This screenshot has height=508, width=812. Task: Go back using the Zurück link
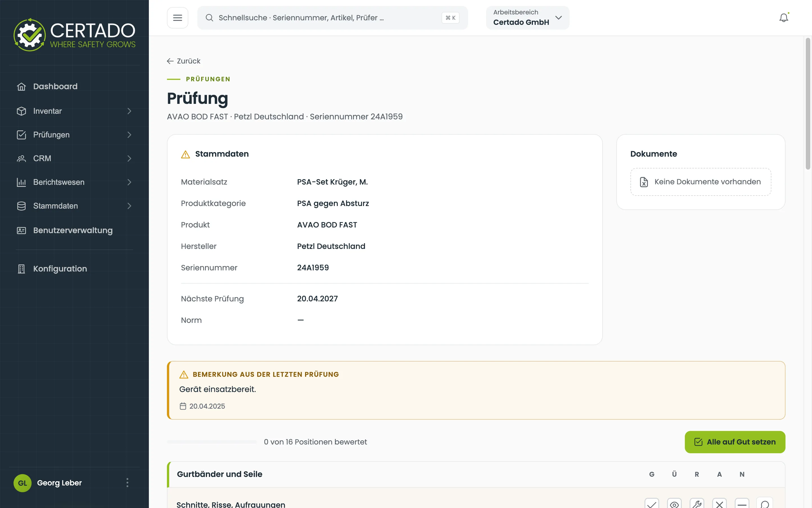coord(184,61)
